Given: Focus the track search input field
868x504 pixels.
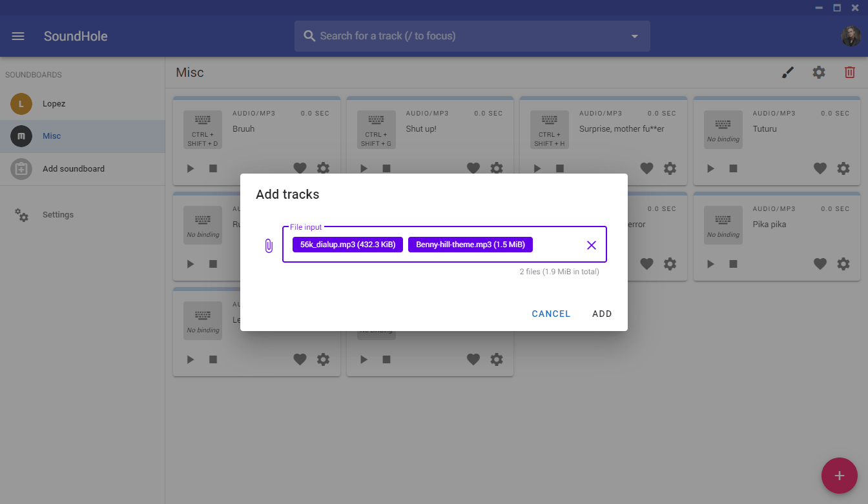Looking at the screenshot, I should [x=452, y=36].
